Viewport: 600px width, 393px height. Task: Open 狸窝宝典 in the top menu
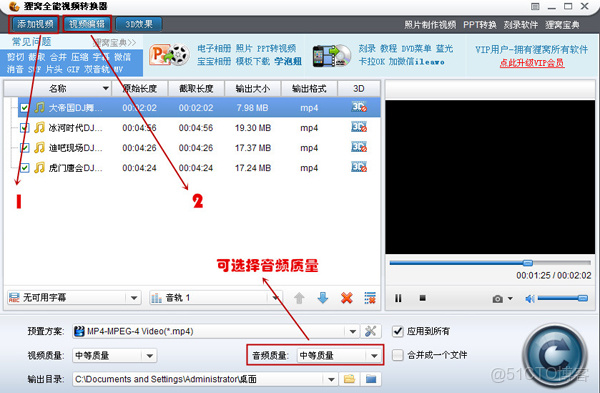coord(562,25)
